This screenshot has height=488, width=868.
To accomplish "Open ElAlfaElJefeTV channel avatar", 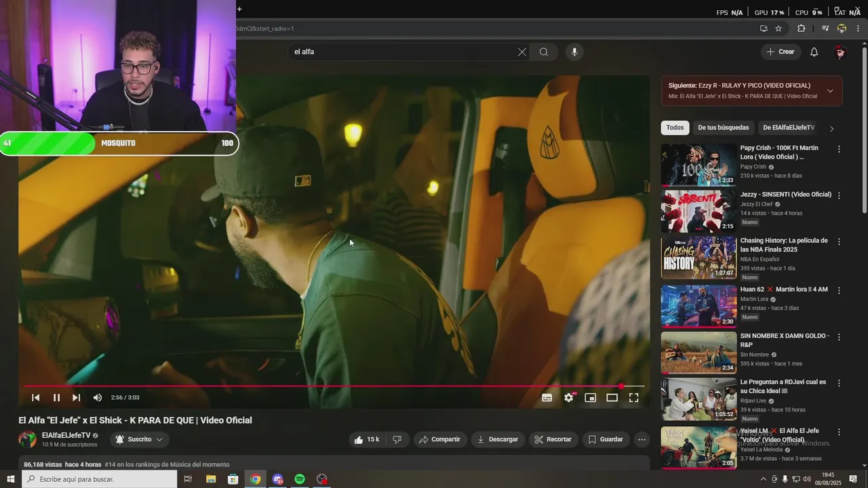I will pos(27,439).
